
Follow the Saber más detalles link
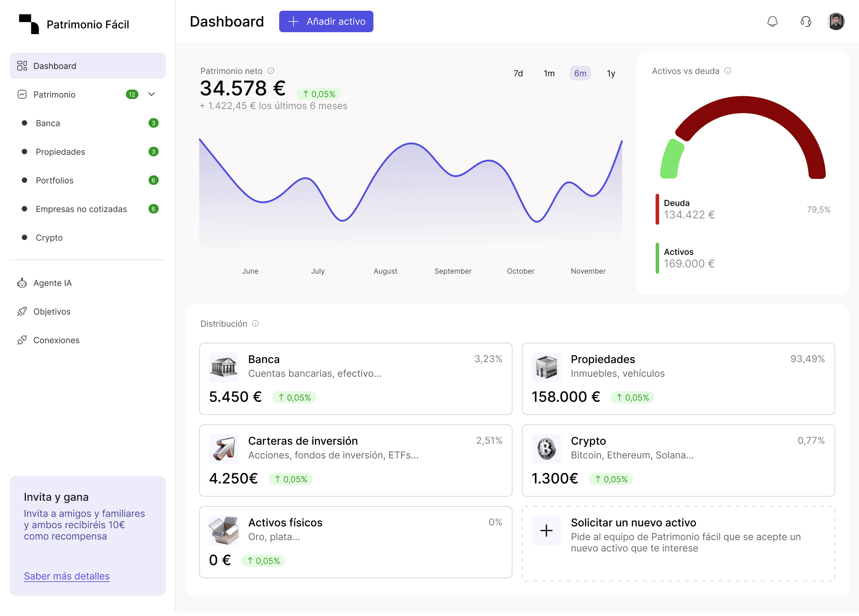(67, 576)
